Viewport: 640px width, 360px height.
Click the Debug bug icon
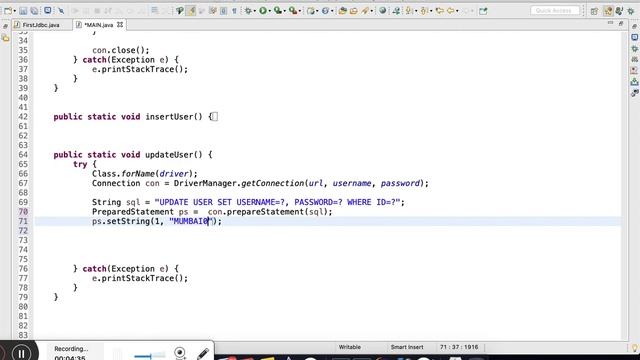(x=248, y=11)
